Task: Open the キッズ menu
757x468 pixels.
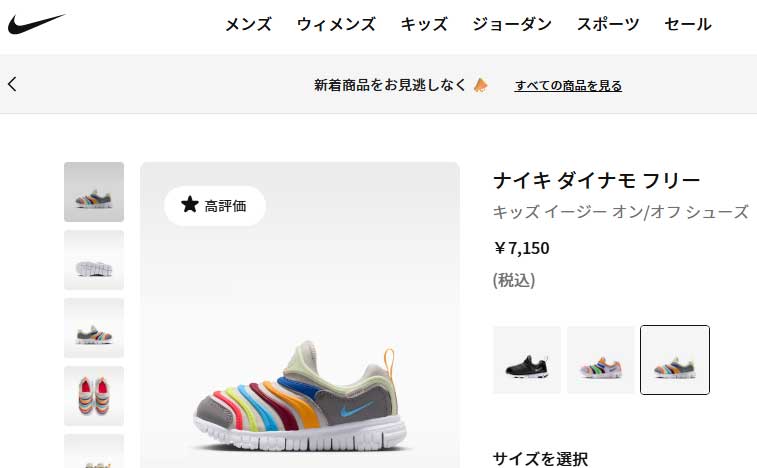Action: [x=424, y=24]
